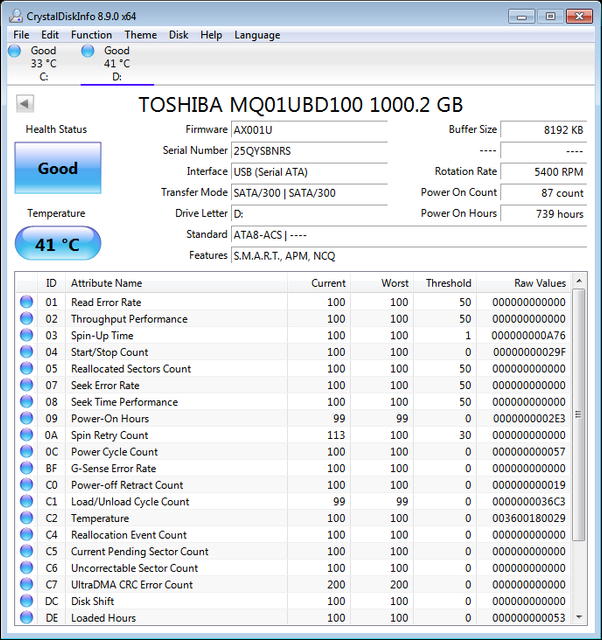Open the Theme menu
Viewport: 602px width, 640px height.
(141, 35)
